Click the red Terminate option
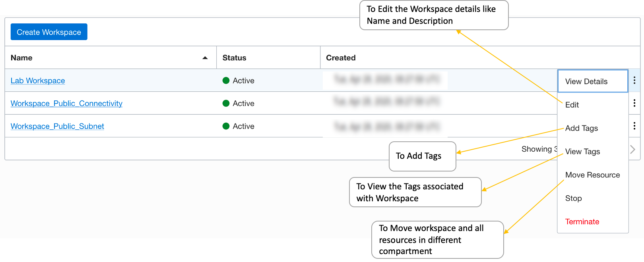 tap(582, 222)
